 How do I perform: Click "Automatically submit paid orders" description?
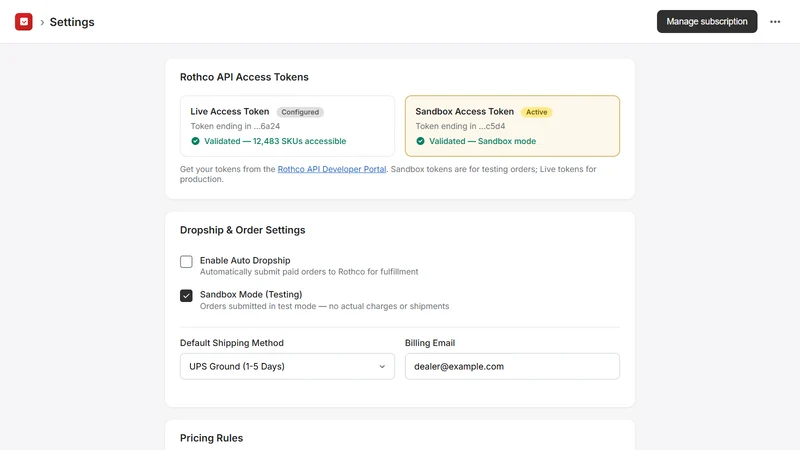click(x=309, y=272)
